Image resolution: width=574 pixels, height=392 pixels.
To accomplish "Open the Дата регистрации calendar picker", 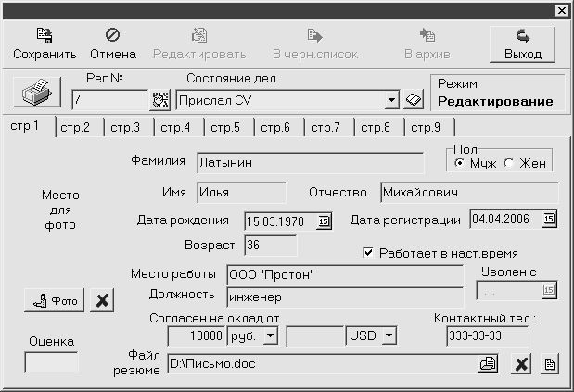I will tap(549, 219).
